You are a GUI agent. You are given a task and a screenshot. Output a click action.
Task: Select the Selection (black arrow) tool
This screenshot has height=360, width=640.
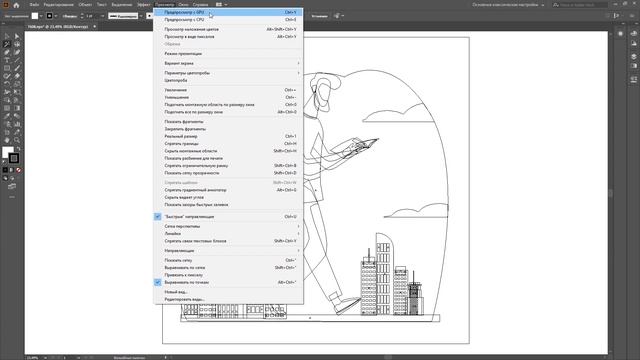[7, 36]
